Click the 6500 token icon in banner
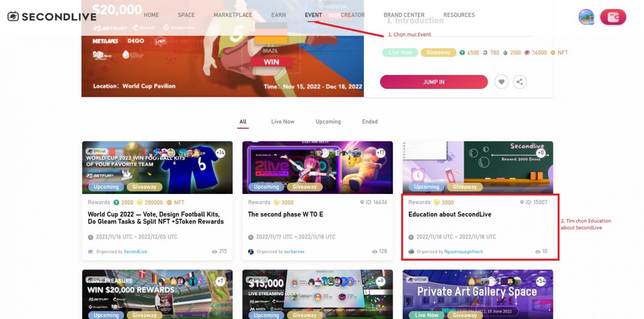644x319 pixels. (x=462, y=53)
